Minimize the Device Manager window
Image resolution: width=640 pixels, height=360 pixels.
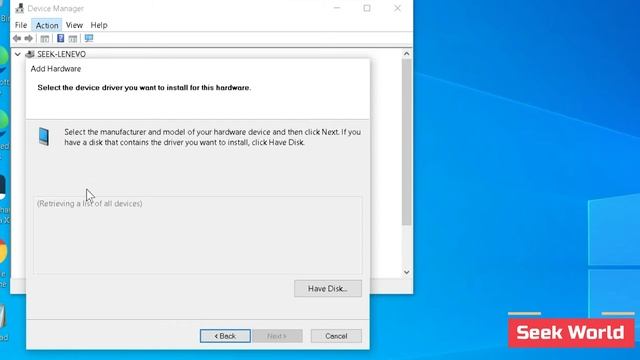point(337,8)
